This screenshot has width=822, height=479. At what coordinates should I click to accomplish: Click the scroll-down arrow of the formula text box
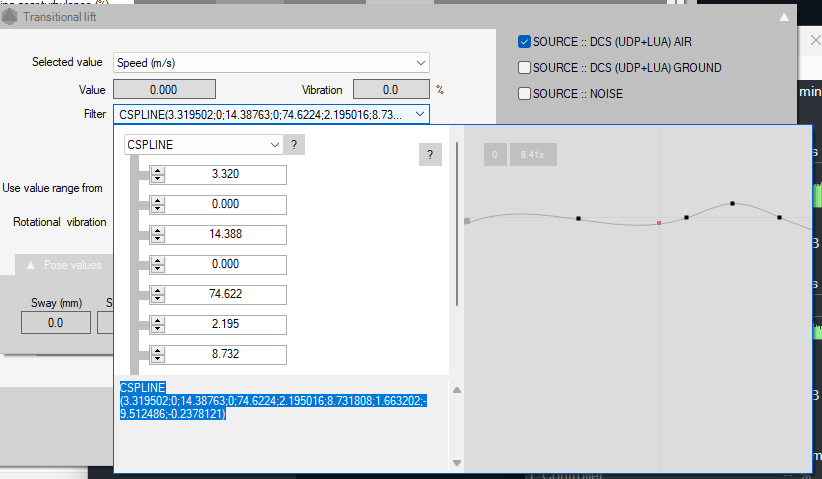[457, 462]
